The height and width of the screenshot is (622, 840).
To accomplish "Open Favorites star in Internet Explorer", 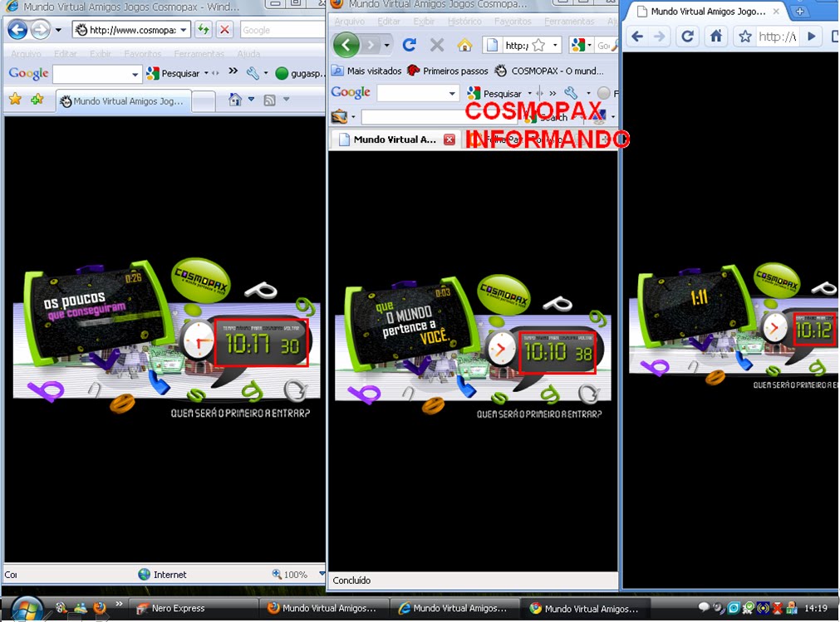I will [x=16, y=99].
